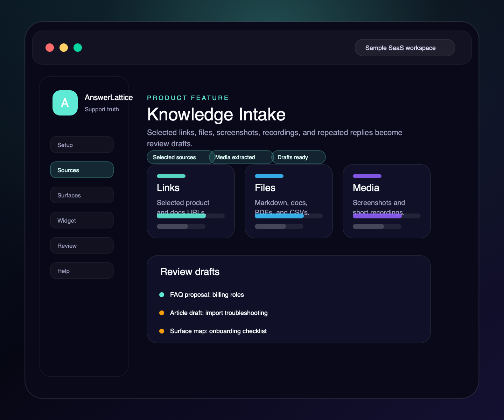This screenshot has width=504, height=420.
Task: Click the orange dot beside Article draft
Action: [162, 313]
